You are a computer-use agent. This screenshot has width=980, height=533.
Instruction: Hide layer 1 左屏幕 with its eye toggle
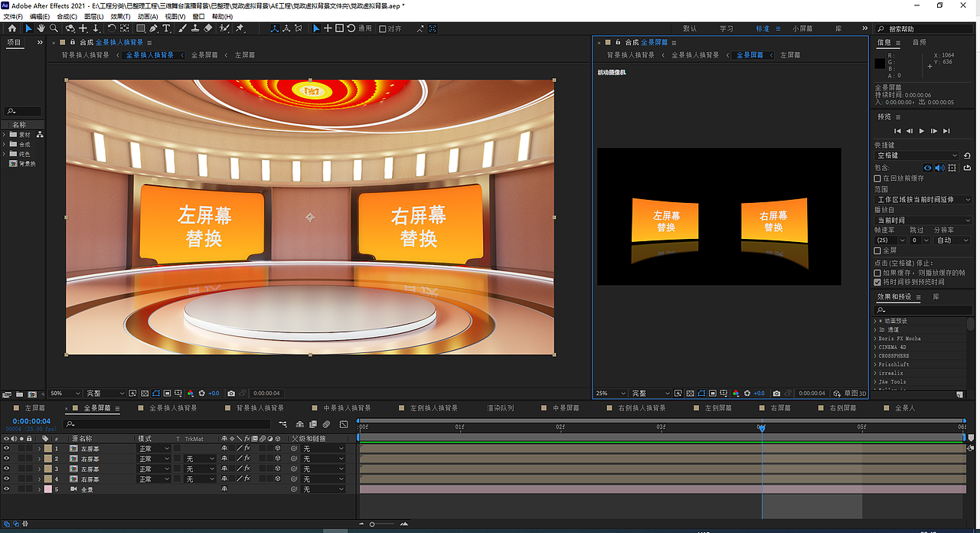6,449
